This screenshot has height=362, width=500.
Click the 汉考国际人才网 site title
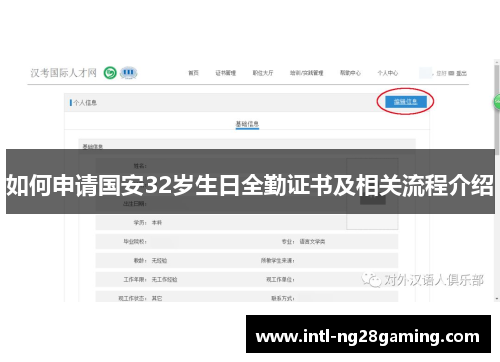click(x=63, y=73)
